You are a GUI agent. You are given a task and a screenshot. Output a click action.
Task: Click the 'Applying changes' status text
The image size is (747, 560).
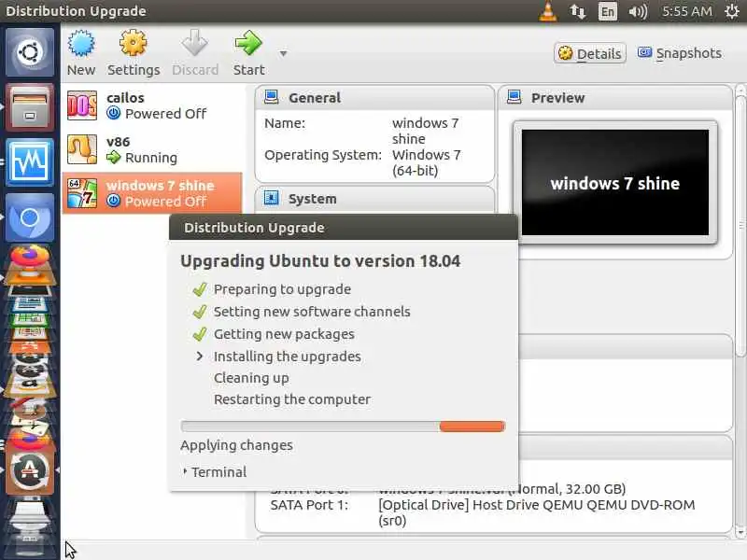[x=236, y=445]
